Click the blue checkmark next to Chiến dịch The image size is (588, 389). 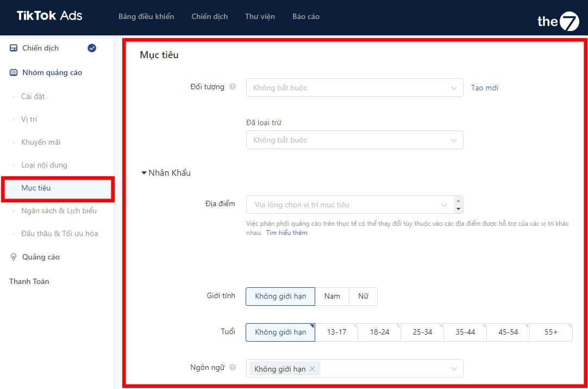[x=92, y=48]
